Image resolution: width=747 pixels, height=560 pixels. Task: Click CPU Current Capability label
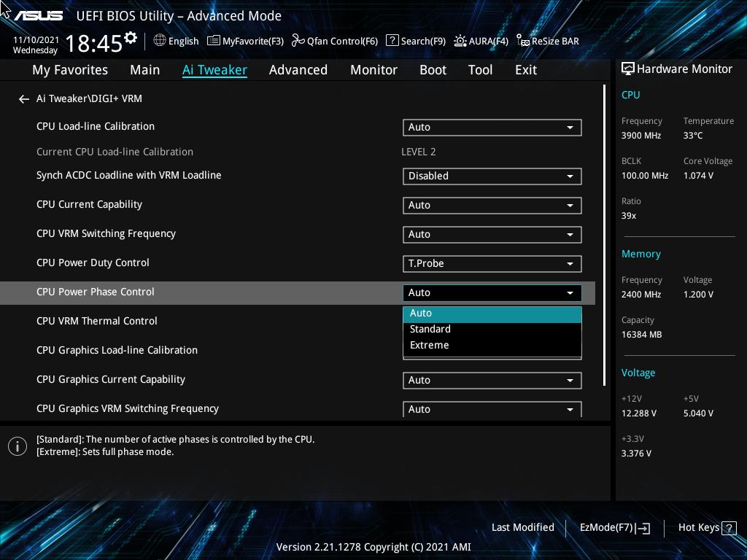point(89,205)
